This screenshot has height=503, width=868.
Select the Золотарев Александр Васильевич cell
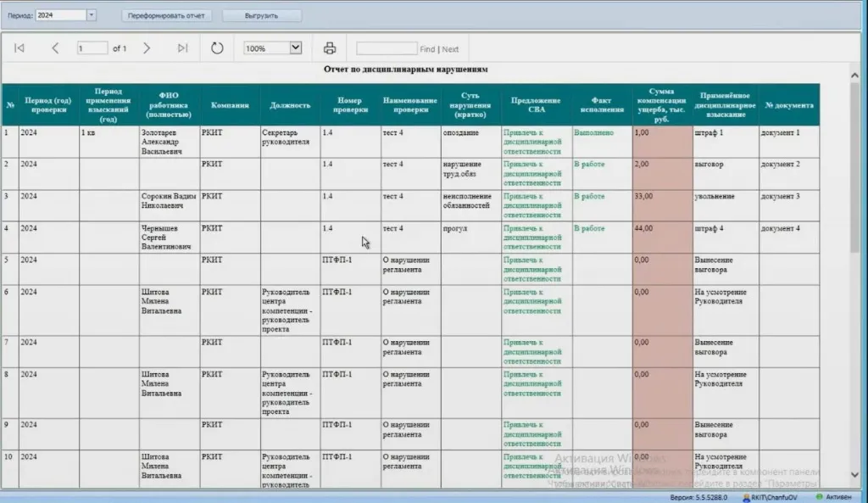[170, 142]
